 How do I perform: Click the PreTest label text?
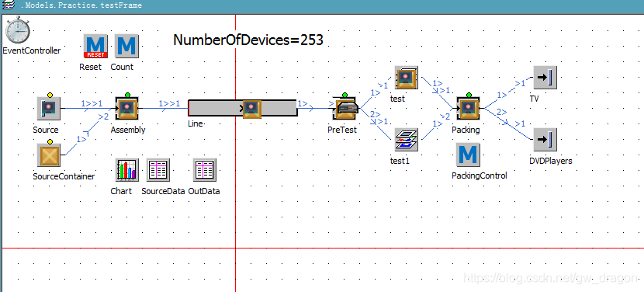click(x=342, y=130)
